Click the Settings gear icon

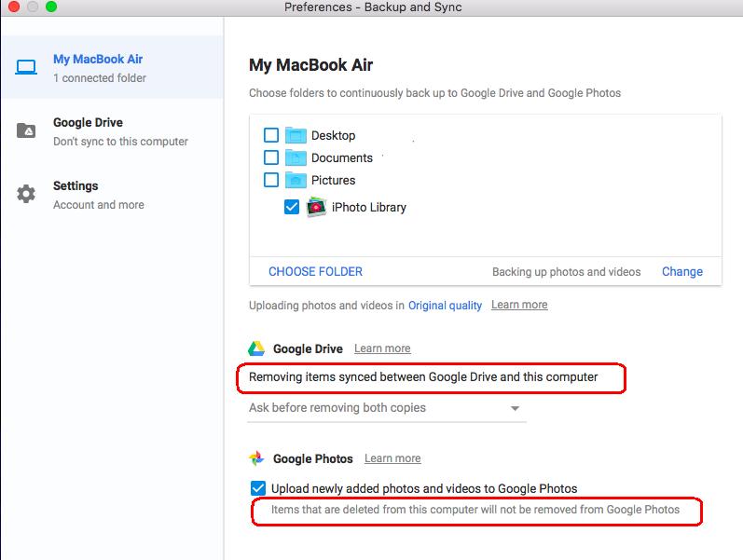[x=26, y=194]
